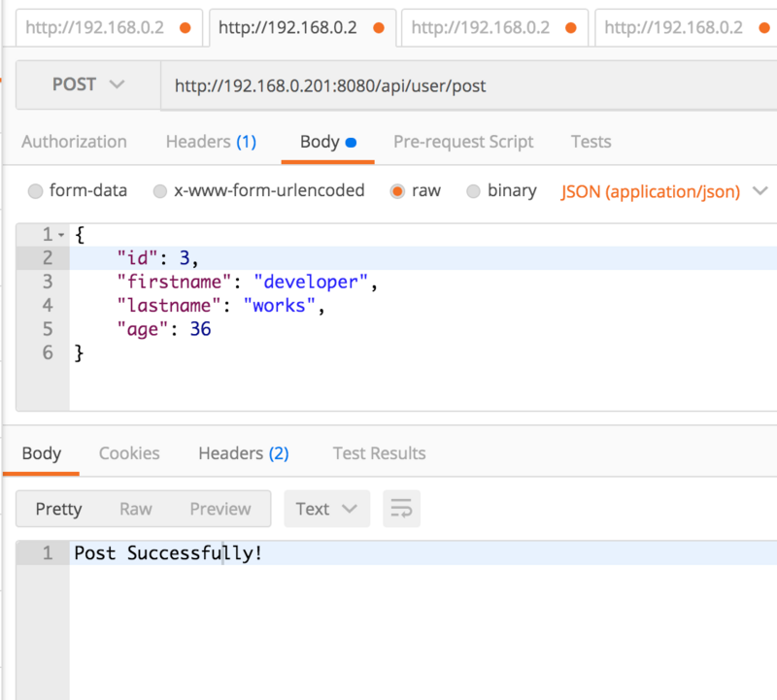
Task: Switch to the Pre-request Script tab
Action: [x=463, y=142]
